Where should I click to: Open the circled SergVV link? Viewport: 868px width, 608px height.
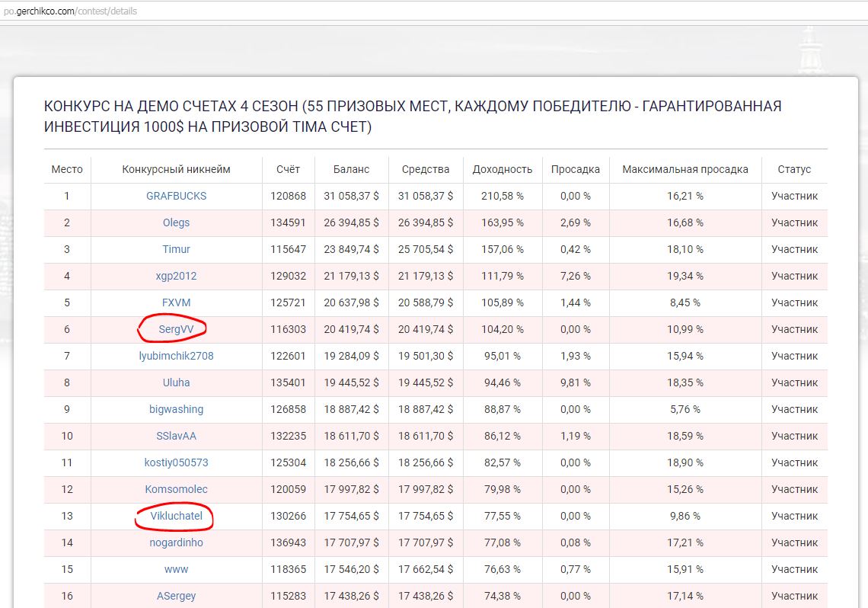tap(176, 329)
